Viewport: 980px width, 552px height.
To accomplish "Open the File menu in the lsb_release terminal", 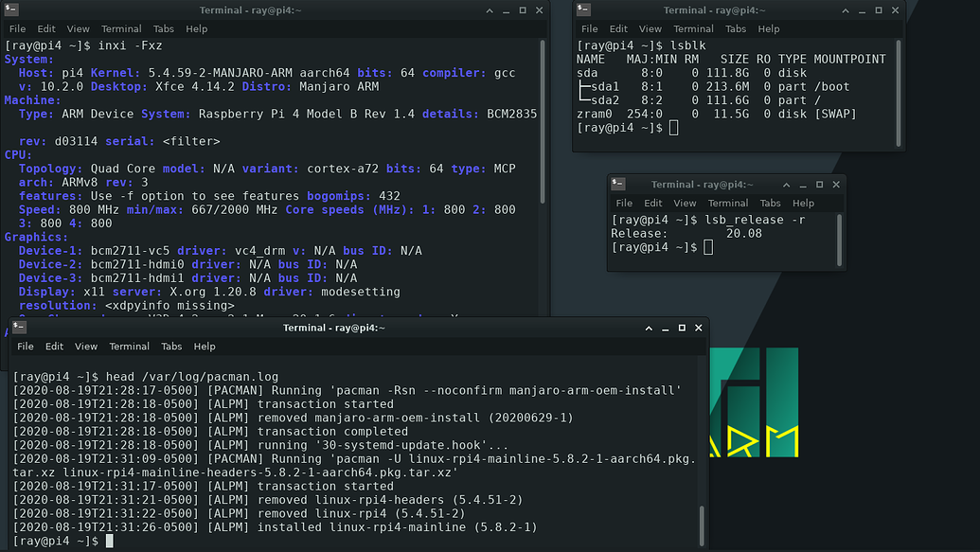I will point(624,203).
